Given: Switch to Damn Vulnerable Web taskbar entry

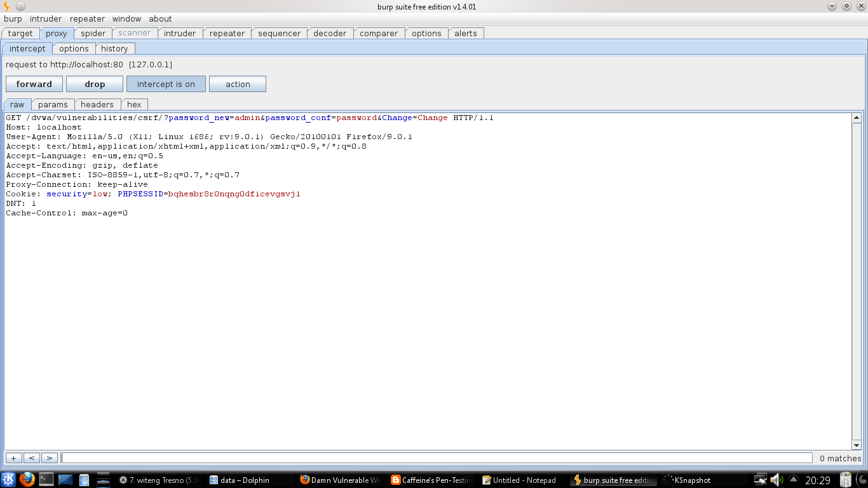Looking at the screenshot, I should 341,480.
